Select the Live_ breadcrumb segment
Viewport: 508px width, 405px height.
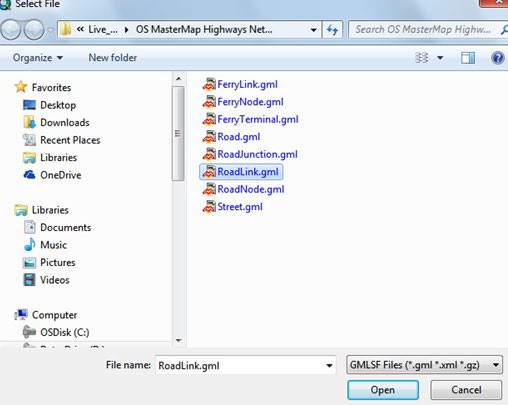click(x=103, y=30)
